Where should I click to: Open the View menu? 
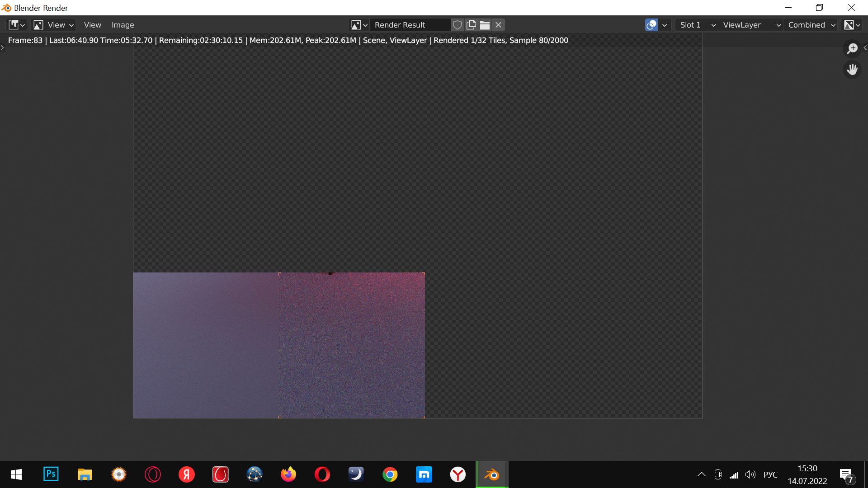pos(92,25)
